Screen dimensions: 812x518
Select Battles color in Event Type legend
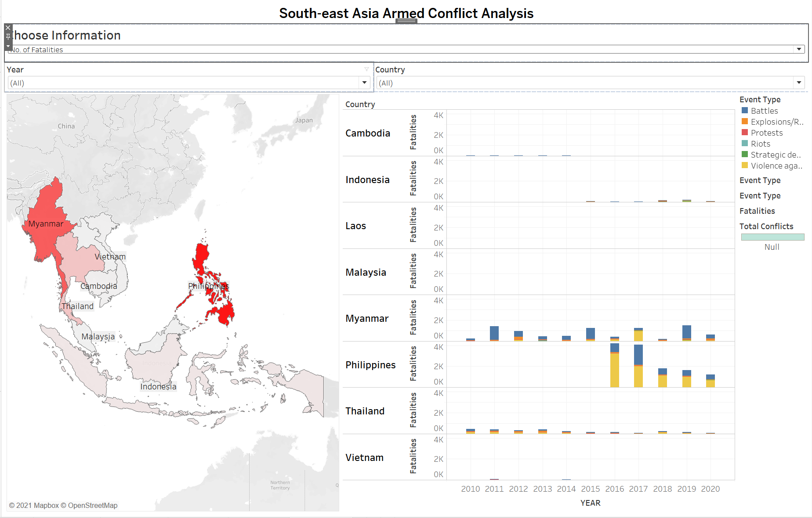pos(745,111)
